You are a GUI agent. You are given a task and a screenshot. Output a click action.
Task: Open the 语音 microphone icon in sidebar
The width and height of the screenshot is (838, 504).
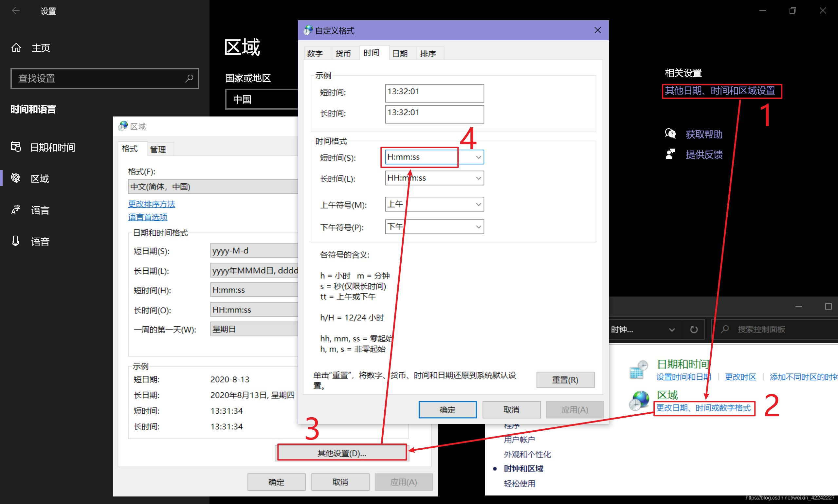(x=15, y=241)
